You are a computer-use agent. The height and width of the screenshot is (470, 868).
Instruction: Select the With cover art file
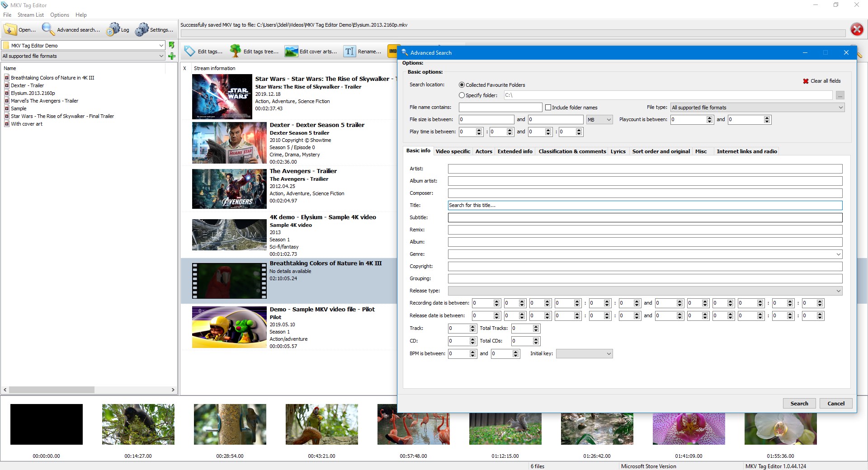point(27,124)
